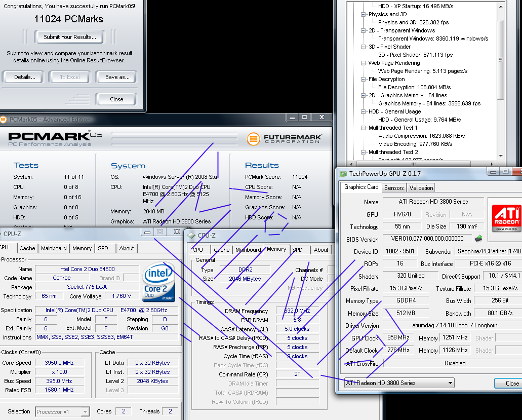Image resolution: width=522 pixels, height=420 pixels.
Task: Open SPD tab in right CPU-Z window
Action: click(297, 250)
